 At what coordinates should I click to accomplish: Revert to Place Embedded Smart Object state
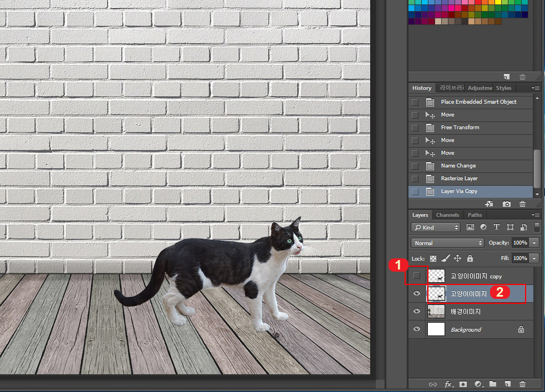coord(471,101)
